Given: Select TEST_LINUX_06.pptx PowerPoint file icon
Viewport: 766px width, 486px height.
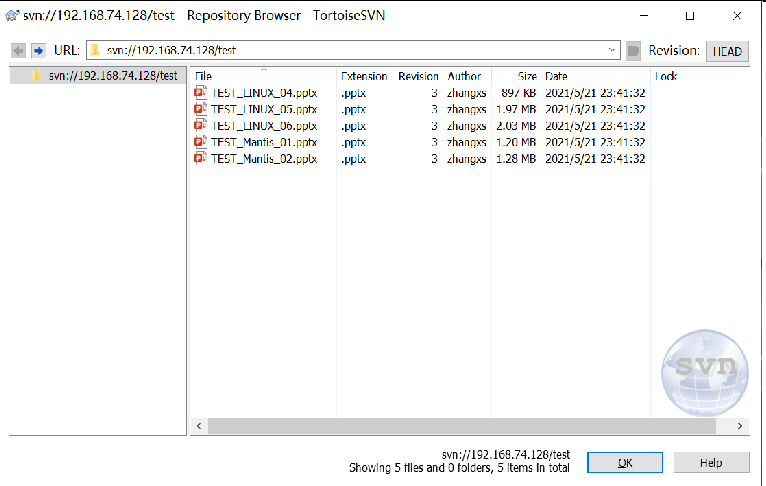Looking at the screenshot, I should [x=200, y=125].
